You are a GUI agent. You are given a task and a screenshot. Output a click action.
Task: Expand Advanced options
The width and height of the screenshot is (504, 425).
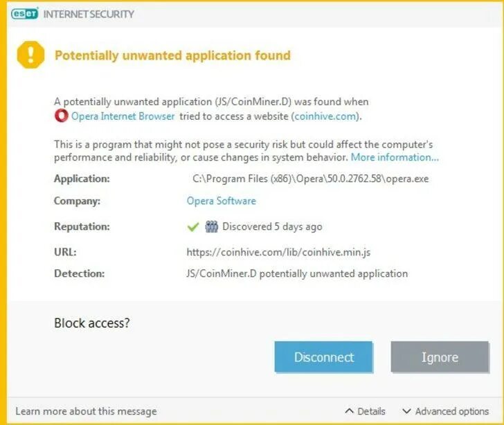click(x=446, y=411)
